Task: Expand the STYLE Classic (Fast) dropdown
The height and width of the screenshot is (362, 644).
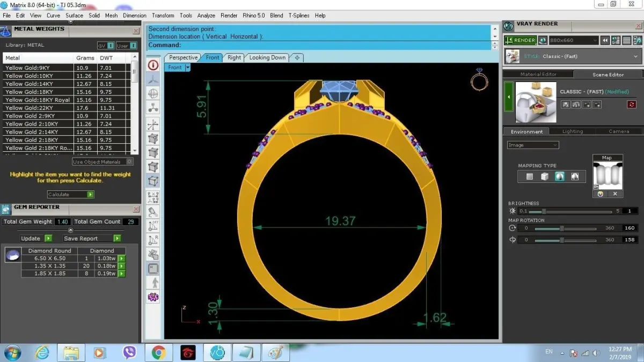Action: coord(573,56)
